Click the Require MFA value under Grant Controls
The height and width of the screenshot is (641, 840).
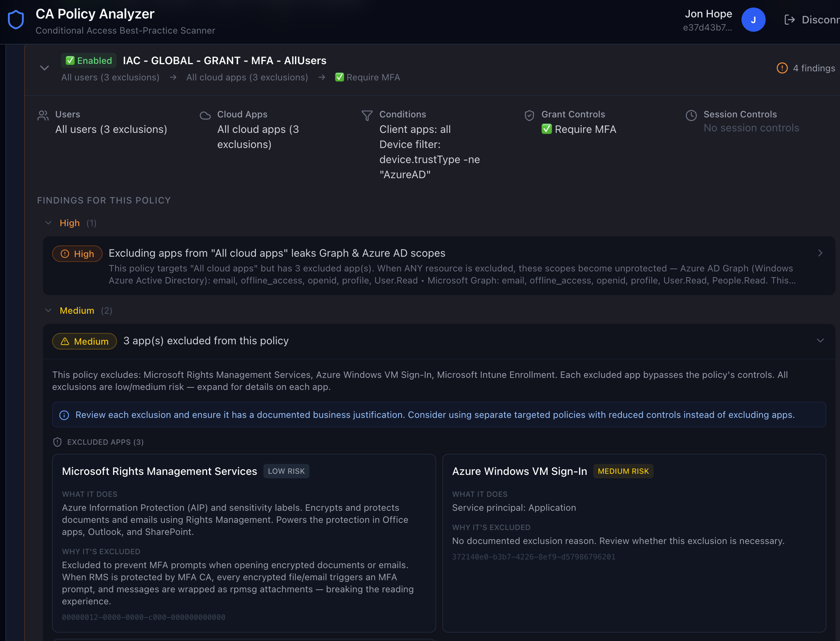click(x=579, y=129)
